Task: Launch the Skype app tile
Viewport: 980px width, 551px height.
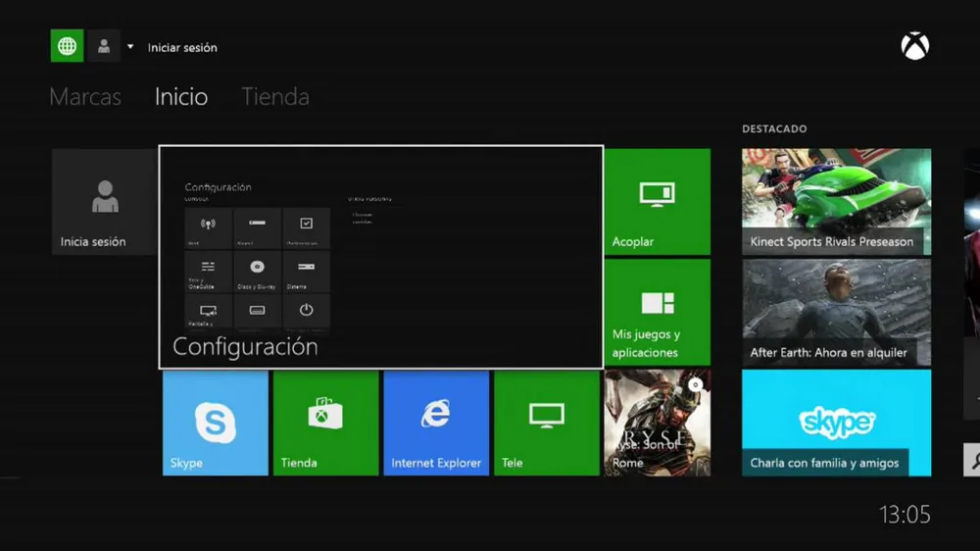Action: (216, 423)
